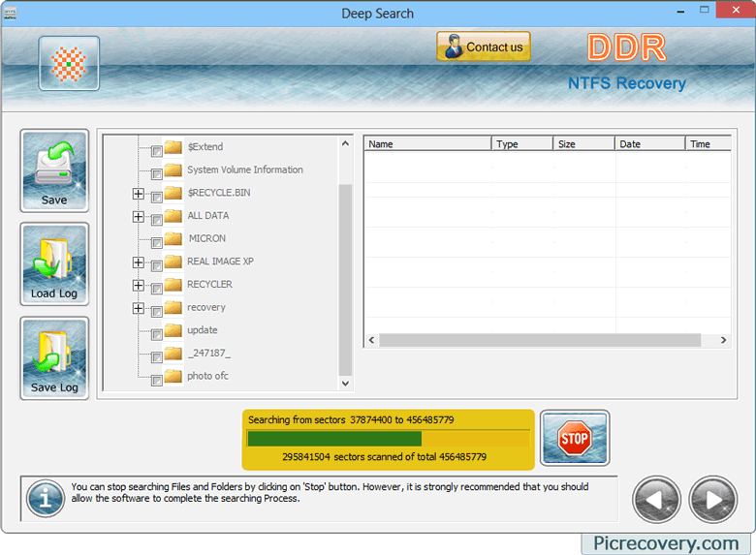Click the orange checkered logo icon

pos(69,63)
